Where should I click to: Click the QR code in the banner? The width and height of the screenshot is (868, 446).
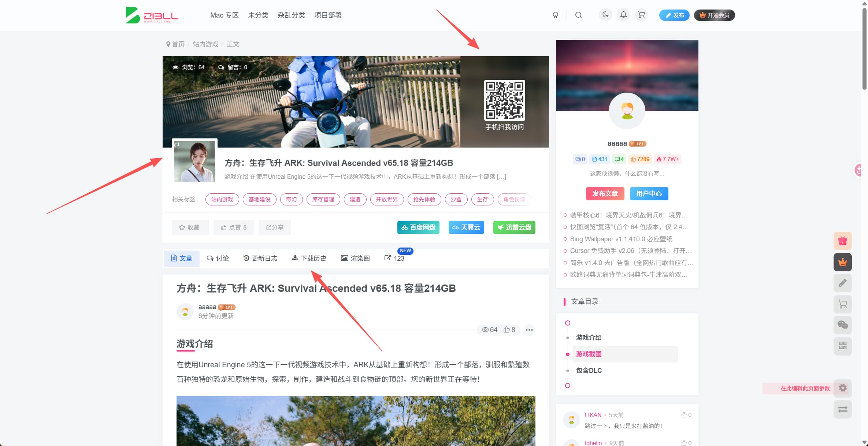(x=505, y=100)
